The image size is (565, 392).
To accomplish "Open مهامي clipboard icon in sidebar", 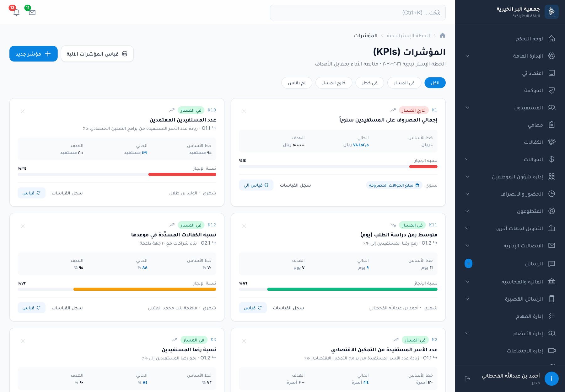I will [x=552, y=125].
